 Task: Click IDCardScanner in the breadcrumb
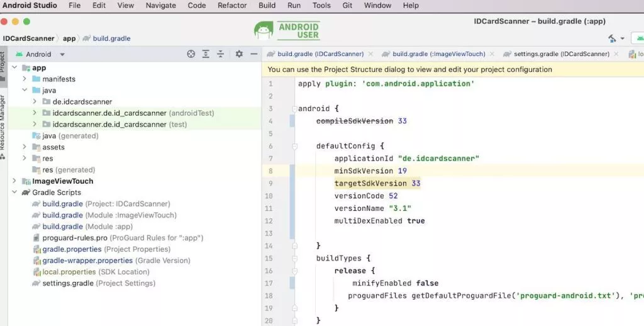point(29,38)
